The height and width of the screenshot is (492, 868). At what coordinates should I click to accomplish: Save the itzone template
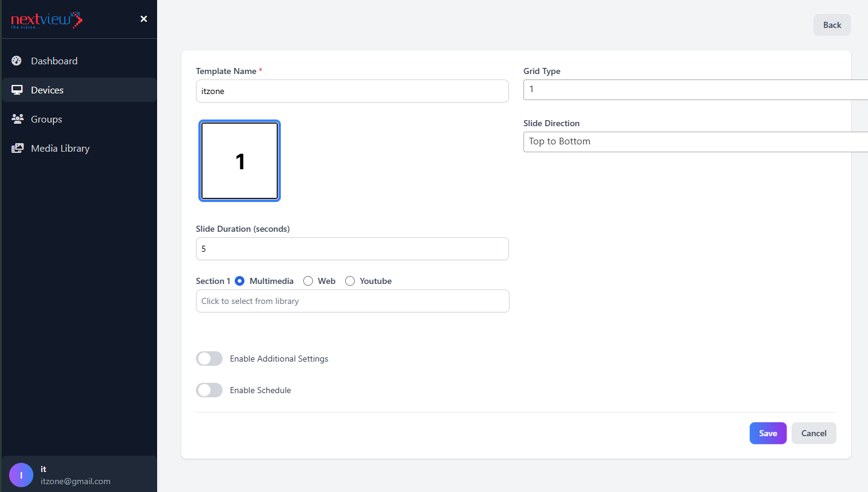click(767, 433)
